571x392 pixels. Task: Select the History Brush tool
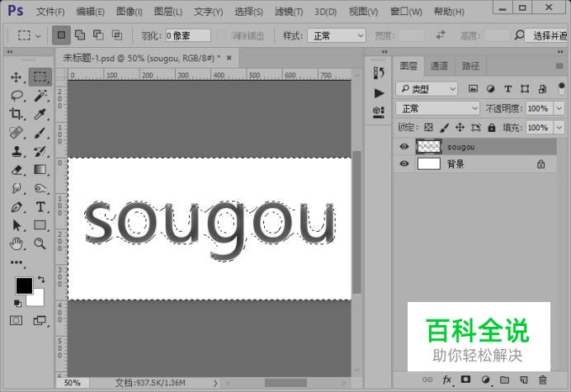(x=40, y=151)
